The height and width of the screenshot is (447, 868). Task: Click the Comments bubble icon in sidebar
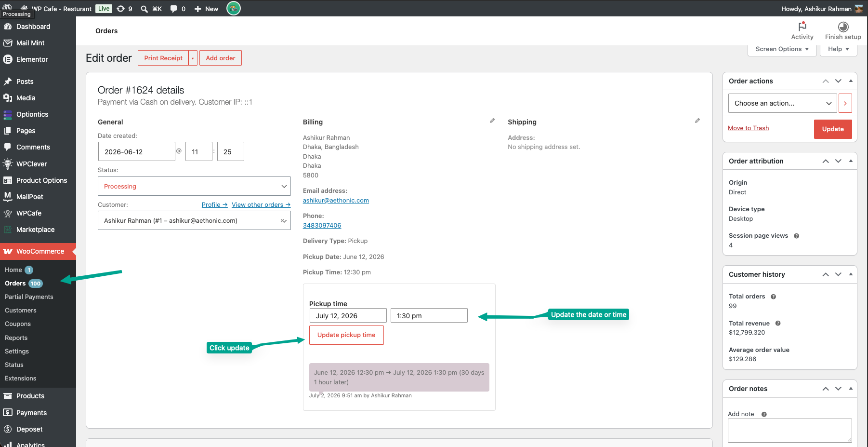[8, 147]
